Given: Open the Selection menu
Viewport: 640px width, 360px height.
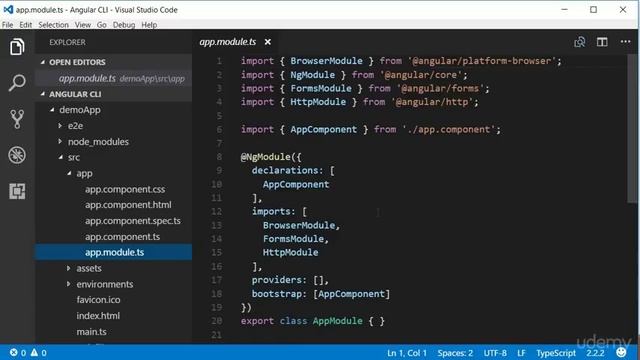Looking at the screenshot, I should [53, 25].
